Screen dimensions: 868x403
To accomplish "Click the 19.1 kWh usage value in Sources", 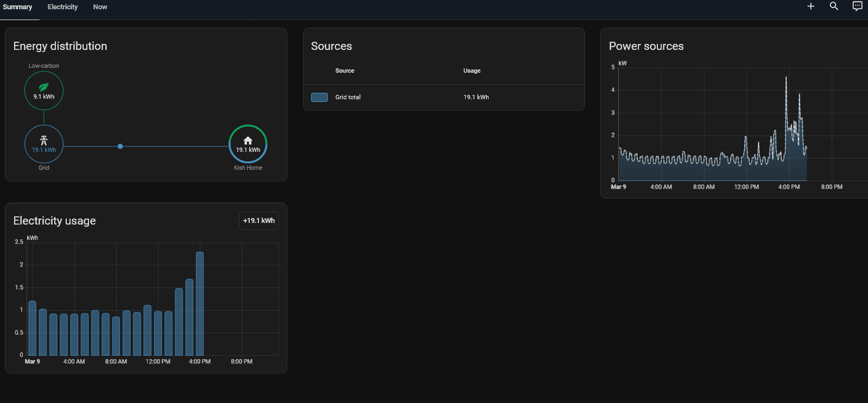I will pyautogui.click(x=476, y=97).
